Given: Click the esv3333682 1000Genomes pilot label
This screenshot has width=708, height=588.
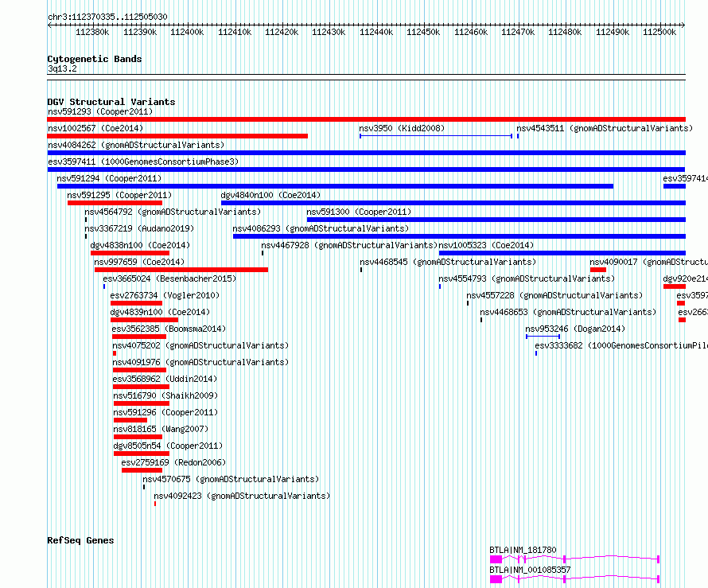Looking at the screenshot, I should (621, 345).
